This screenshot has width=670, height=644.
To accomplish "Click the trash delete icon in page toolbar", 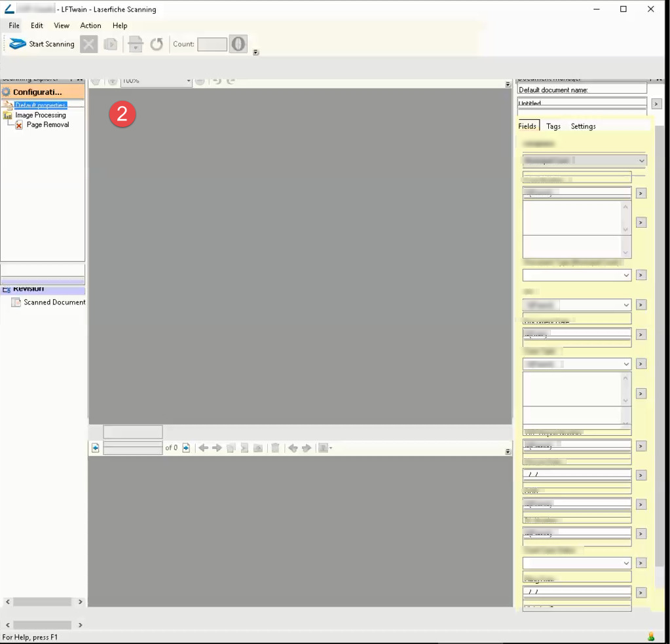I will (x=276, y=448).
